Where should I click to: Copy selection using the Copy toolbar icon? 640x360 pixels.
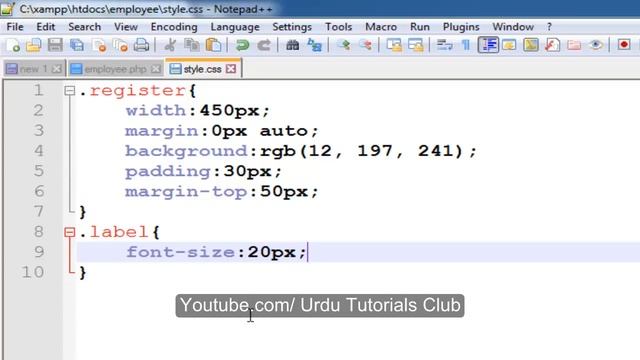point(191,45)
